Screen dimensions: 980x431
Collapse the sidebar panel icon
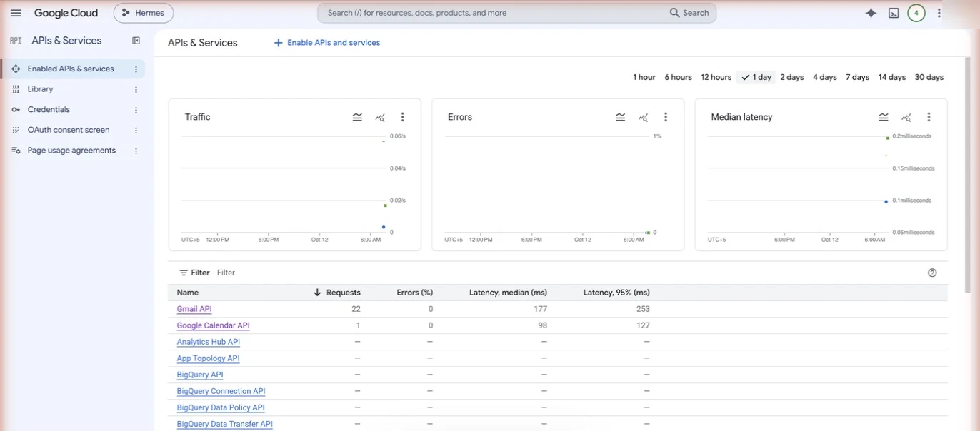coord(136,41)
